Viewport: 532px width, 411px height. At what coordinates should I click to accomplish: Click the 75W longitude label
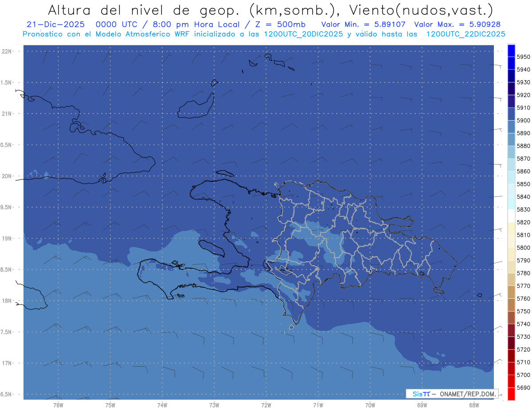[110, 405]
